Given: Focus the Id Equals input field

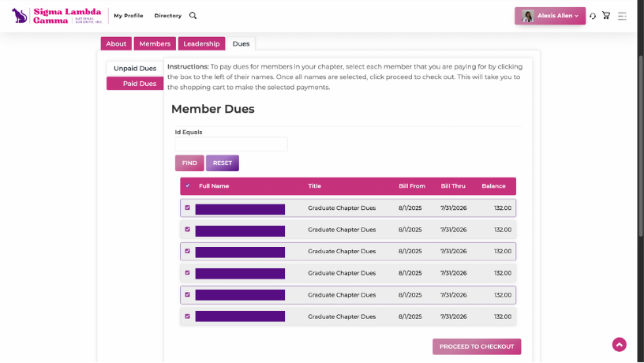Looking at the screenshot, I should coord(231,144).
